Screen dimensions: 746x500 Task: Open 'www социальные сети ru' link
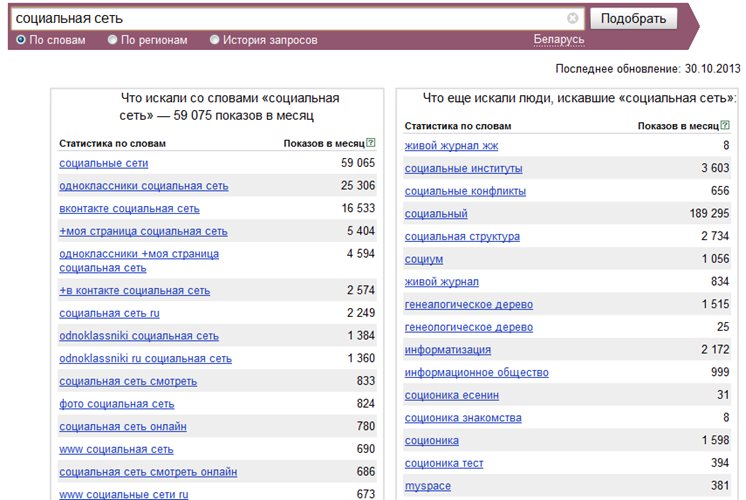coord(124,494)
